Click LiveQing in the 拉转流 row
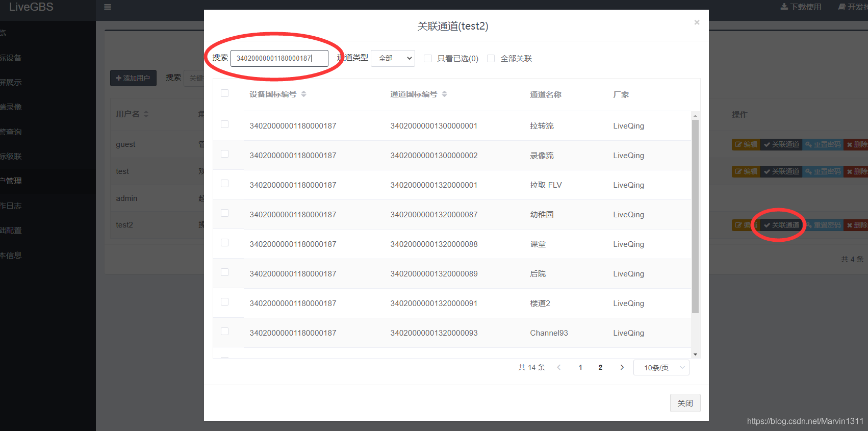This screenshot has height=431, width=868. (x=628, y=126)
